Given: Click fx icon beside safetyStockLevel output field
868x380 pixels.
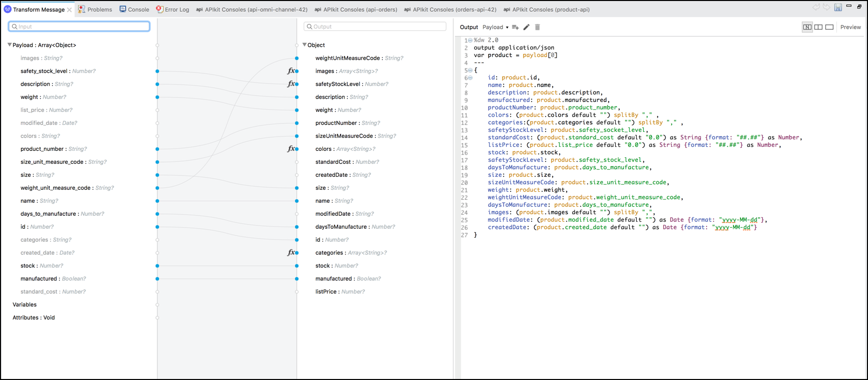Looking at the screenshot, I should [290, 84].
